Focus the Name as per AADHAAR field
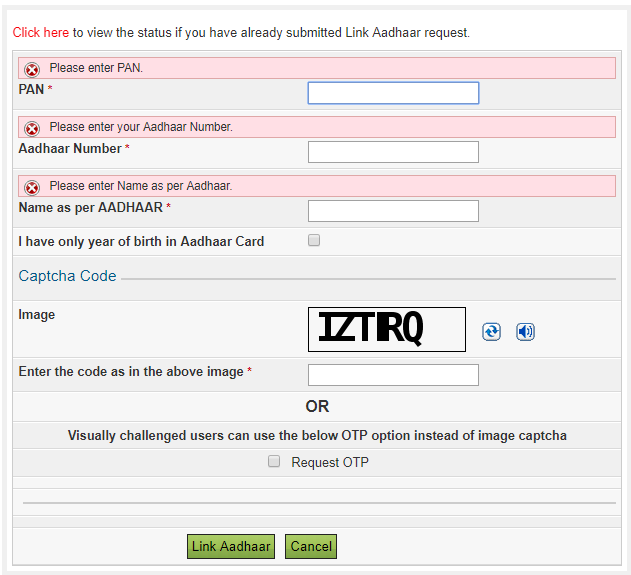 (x=393, y=211)
